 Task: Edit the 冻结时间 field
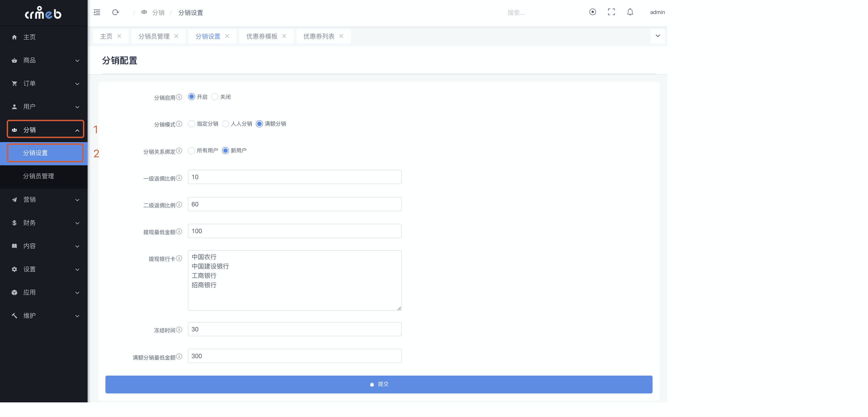[x=295, y=329]
